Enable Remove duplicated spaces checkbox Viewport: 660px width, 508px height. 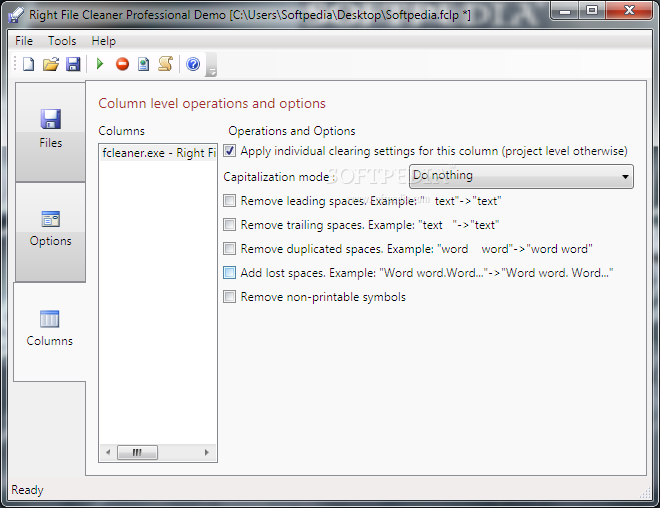(x=229, y=248)
